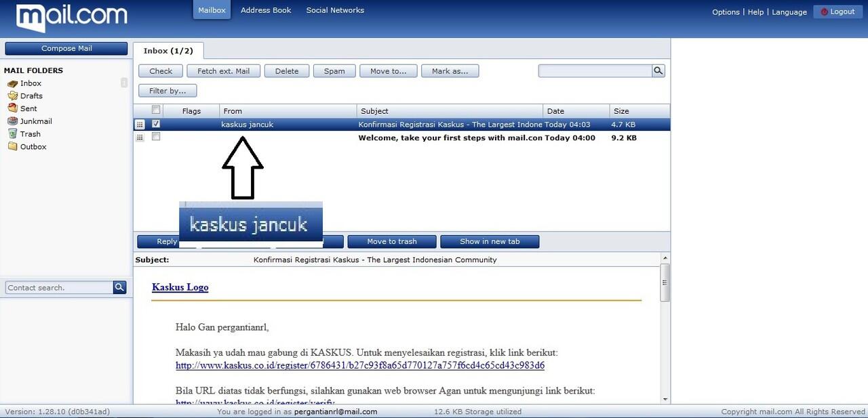The height and width of the screenshot is (418, 868).
Task: Open the Drafts folder icon
Action: pyautogui.click(x=13, y=96)
